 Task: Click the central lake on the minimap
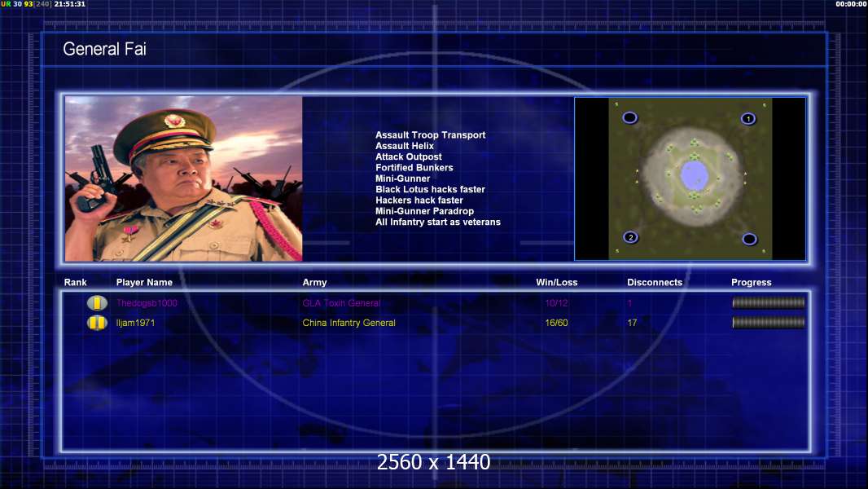[x=693, y=173]
